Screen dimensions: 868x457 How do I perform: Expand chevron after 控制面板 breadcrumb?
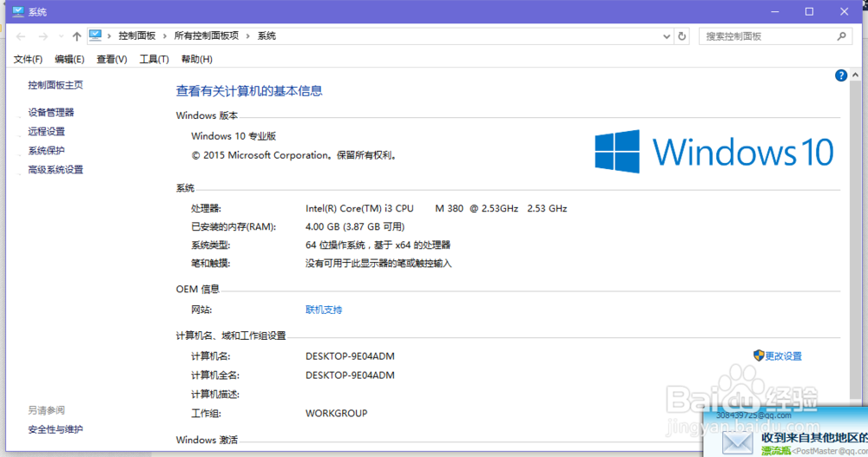coord(164,36)
